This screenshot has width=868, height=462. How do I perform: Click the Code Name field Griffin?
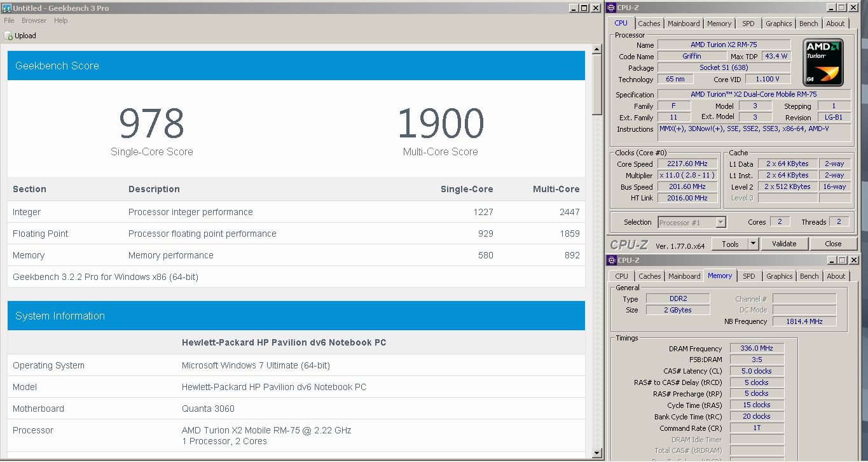tap(692, 56)
